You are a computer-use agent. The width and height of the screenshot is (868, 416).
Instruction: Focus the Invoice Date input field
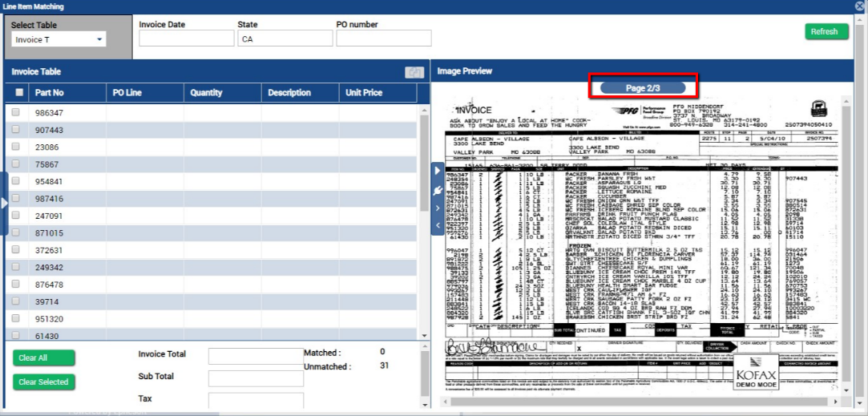(187, 38)
